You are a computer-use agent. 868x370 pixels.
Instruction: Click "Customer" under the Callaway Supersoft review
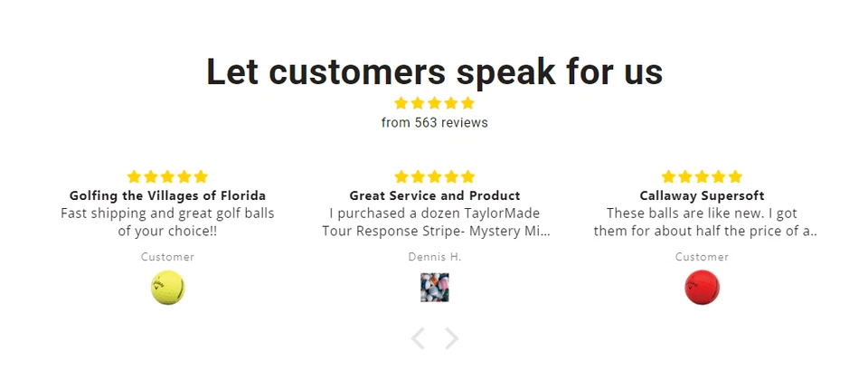pyautogui.click(x=702, y=257)
